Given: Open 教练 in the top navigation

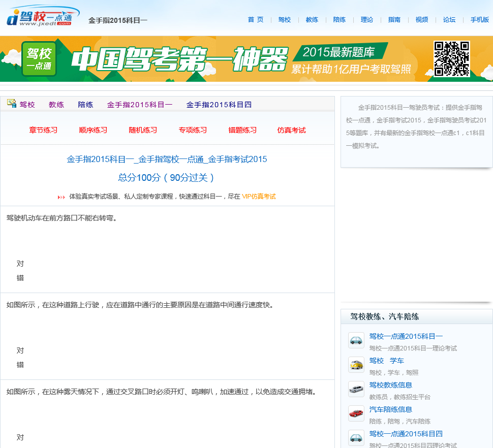Looking at the screenshot, I should (x=312, y=20).
